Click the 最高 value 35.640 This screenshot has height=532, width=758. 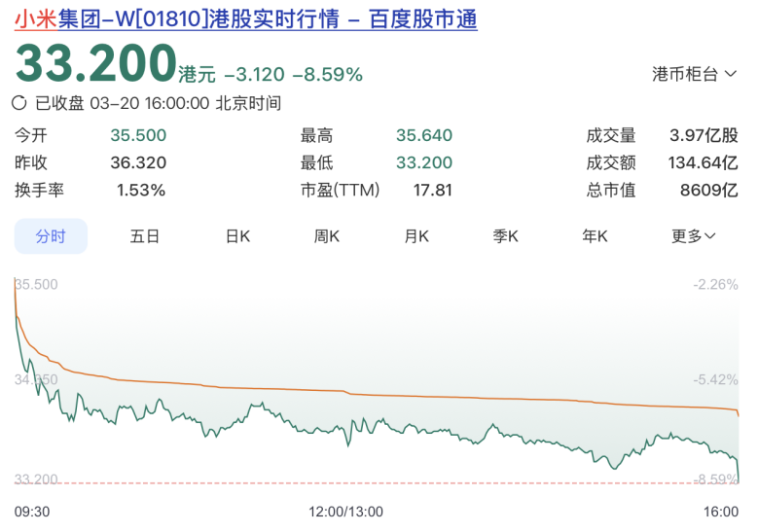click(423, 136)
